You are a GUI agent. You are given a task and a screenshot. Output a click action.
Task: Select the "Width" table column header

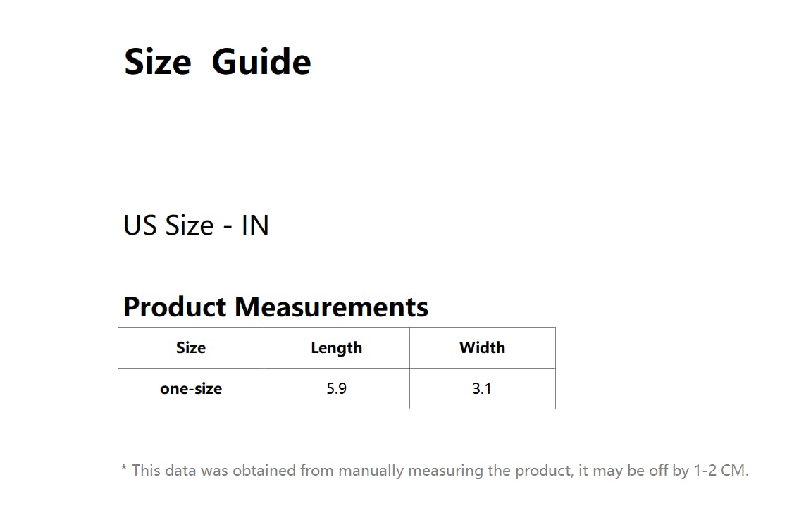[482, 348]
